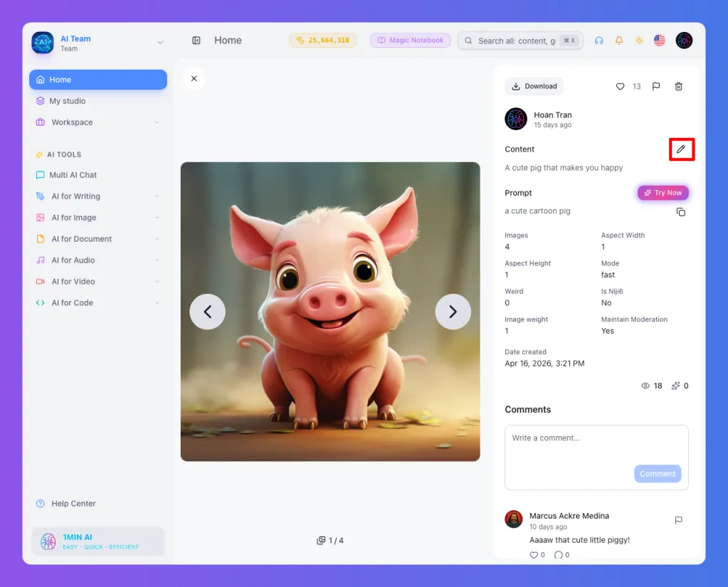The width and height of the screenshot is (728, 587).
Task: Click the date 'Apr 16, 2026, 3:21 PM'
Action: tap(544, 364)
